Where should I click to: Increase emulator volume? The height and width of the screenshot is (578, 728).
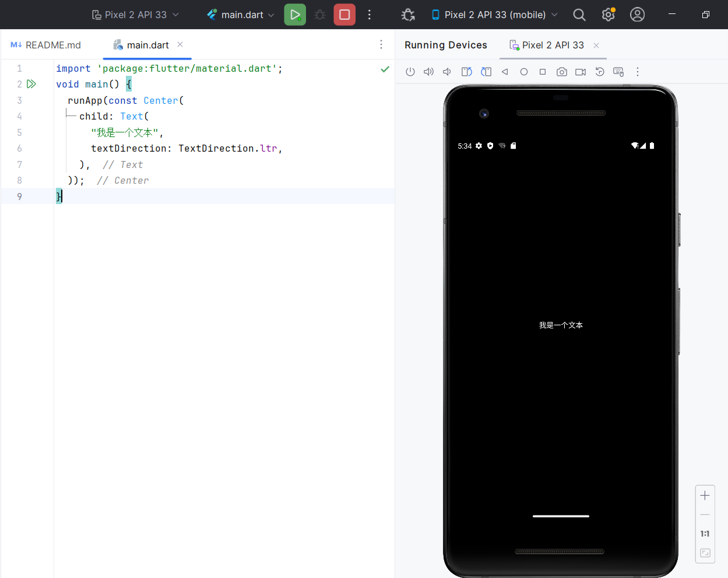pyautogui.click(x=428, y=72)
